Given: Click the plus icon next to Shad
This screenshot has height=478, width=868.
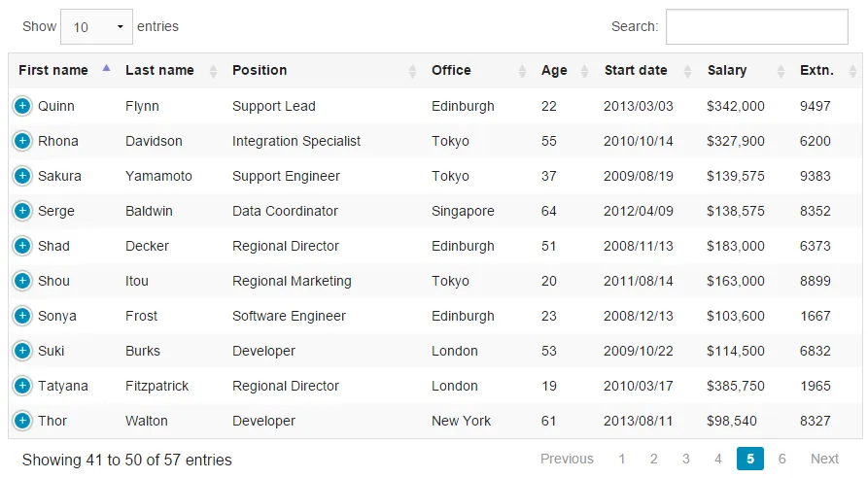Looking at the screenshot, I should (x=21, y=246).
